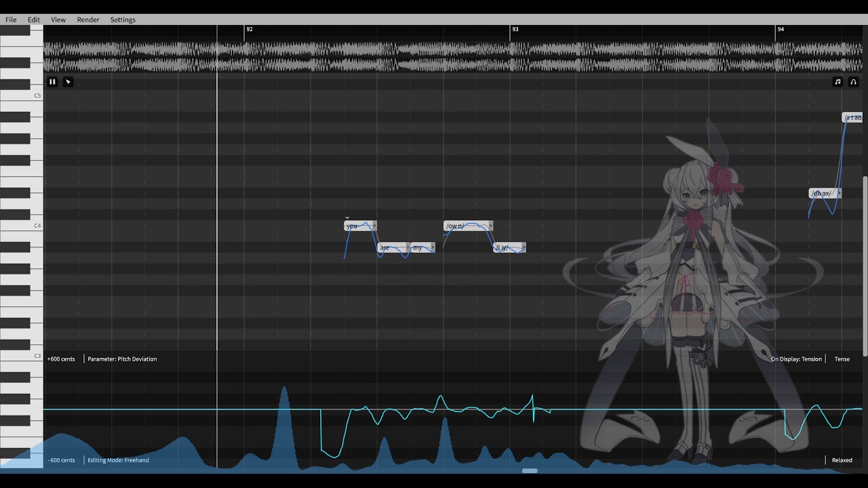Click the audio waveform overview strip
Image resolution: width=868 pixels, height=488 pixels.
pos(453,56)
